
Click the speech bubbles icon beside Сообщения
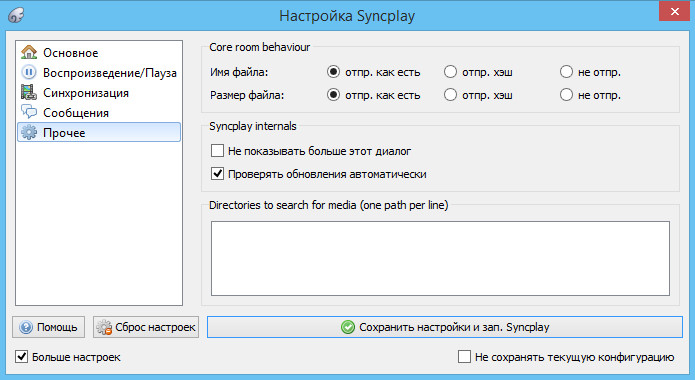29,112
